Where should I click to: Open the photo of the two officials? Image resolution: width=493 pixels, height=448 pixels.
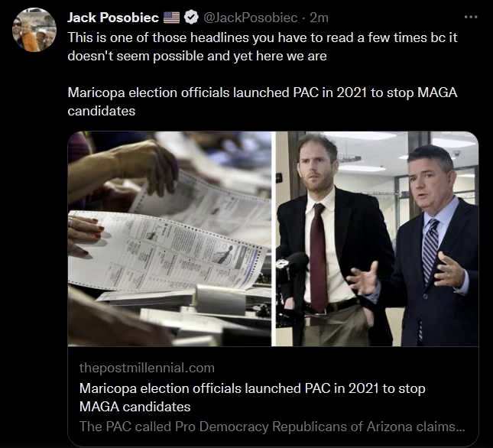(376, 239)
